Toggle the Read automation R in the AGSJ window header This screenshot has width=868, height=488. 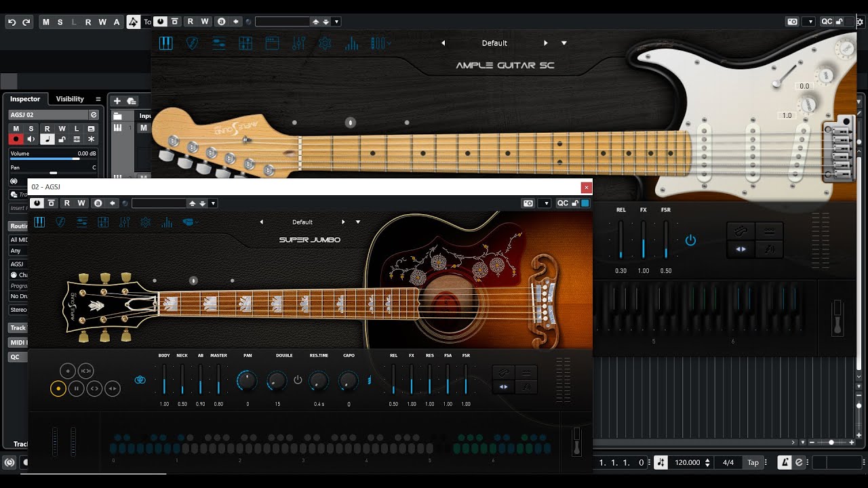pyautogui.click(x=66, y=203)
